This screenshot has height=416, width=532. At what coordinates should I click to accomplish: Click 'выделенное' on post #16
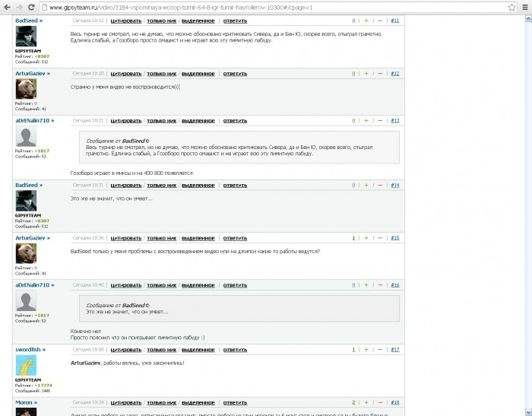[x=198, y=285]
